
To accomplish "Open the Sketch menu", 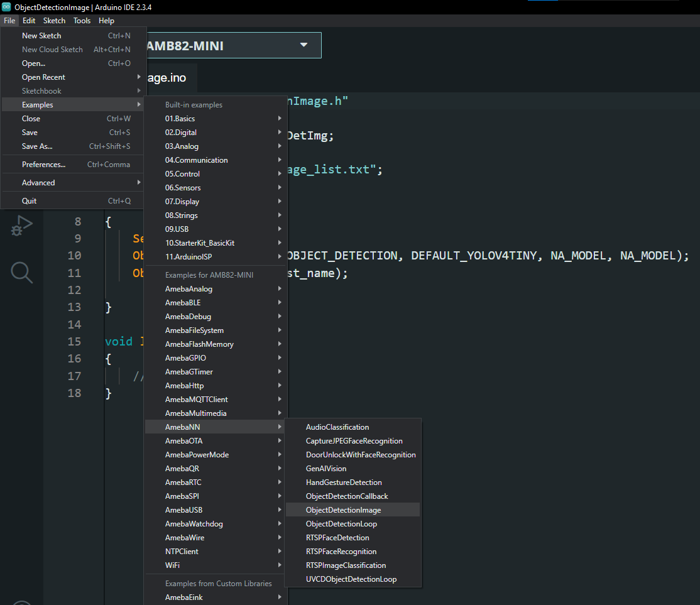I will (x=54, y=21).
